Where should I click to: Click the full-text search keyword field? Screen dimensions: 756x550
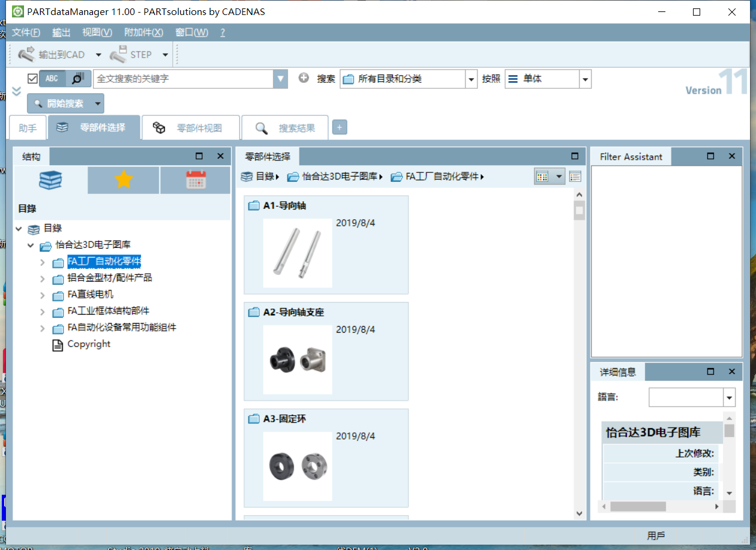[x=183, y=79]
